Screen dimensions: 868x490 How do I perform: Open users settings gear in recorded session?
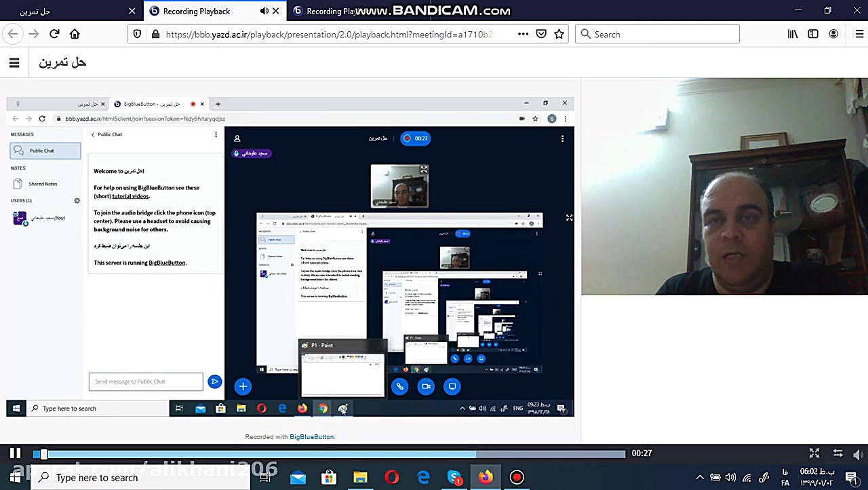pos(77,201)
